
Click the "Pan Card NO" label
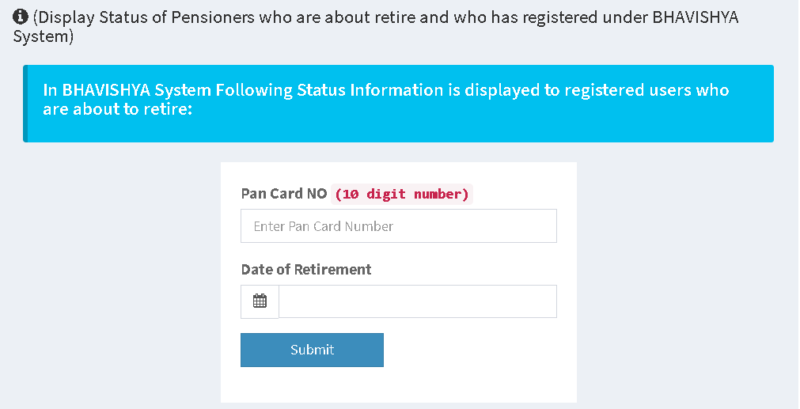tap(284, 193)
